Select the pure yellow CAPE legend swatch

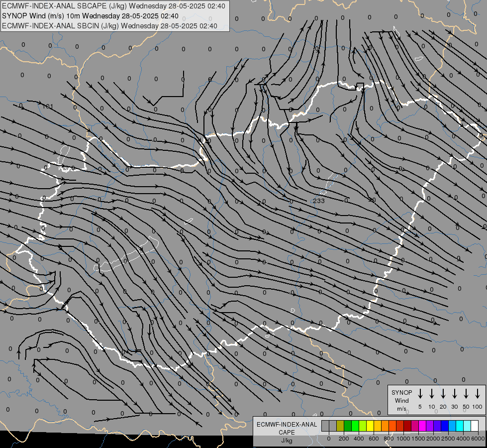tap(370, 426)
